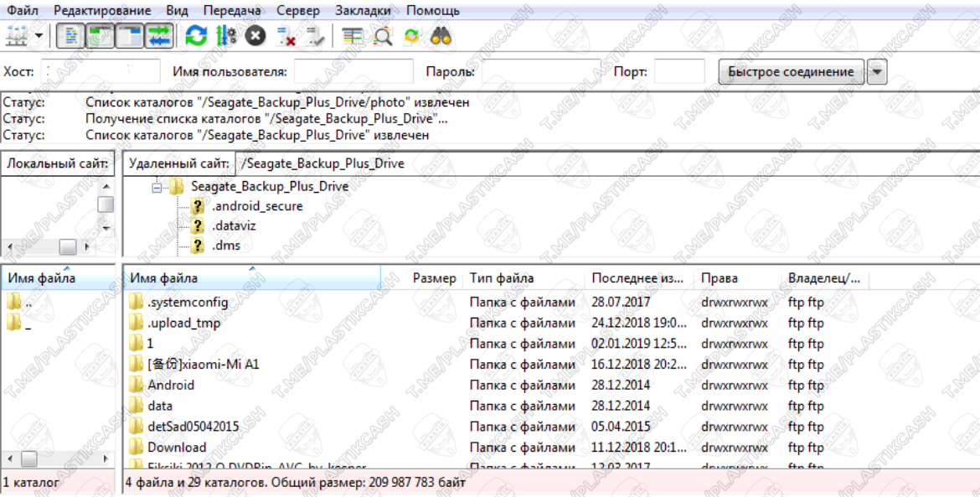Click the Имя пользователя input field
The image size is (980, 497).
click(353, 72)
